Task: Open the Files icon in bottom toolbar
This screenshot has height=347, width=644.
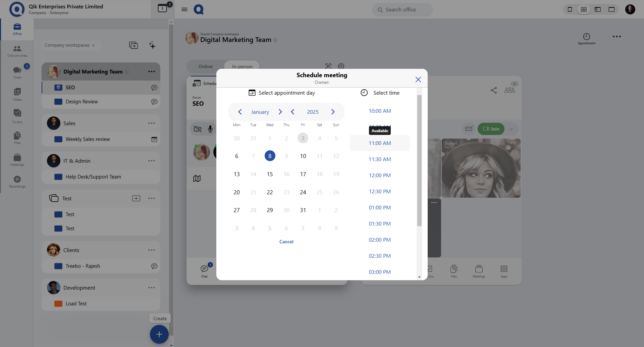Action: click(454, 271)
